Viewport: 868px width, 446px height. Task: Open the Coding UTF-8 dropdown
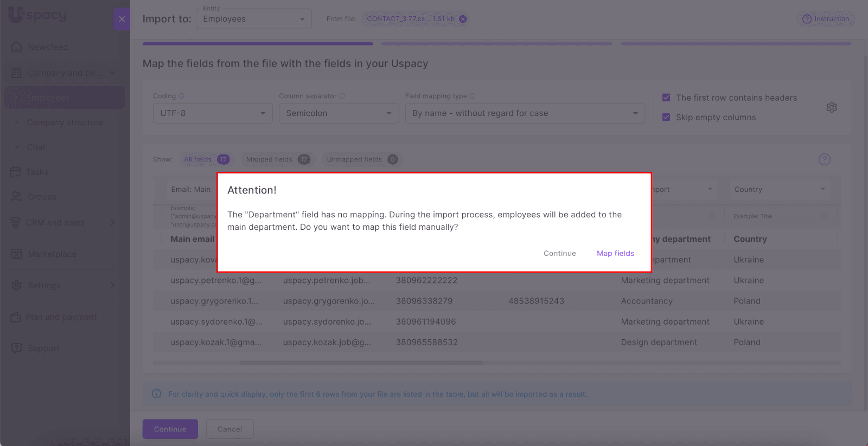tap(212, 113)
